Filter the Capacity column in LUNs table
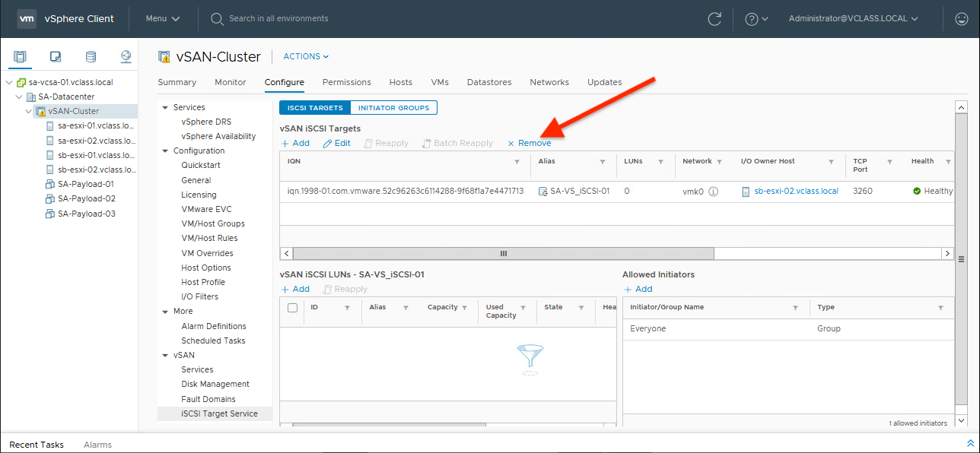Viewport: 980px width, 453px height. pyautogui.click(x=466, y=308)
